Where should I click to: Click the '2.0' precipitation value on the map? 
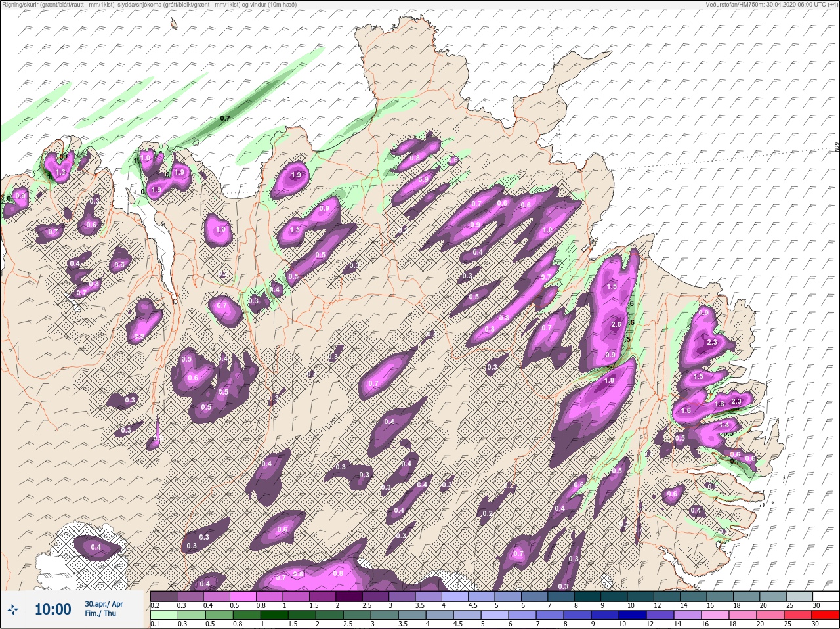(x=616, y=325)
